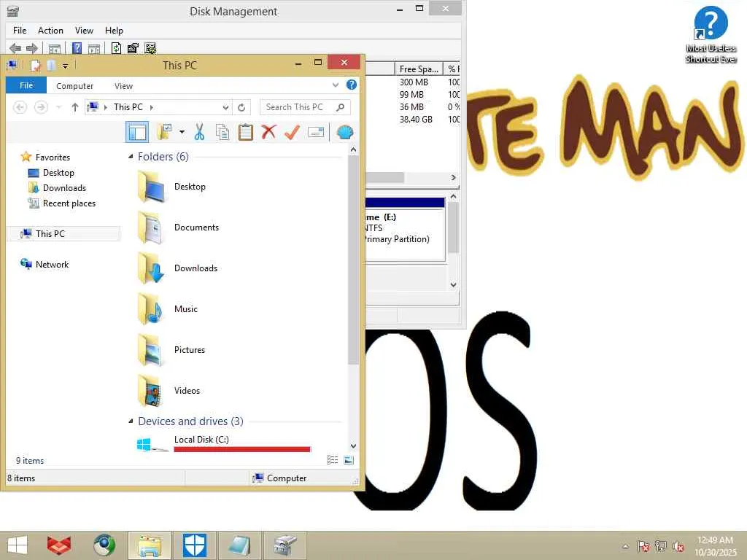
Task: Click the Properties icon in quick access toolbar
Action: click(35, 65)
